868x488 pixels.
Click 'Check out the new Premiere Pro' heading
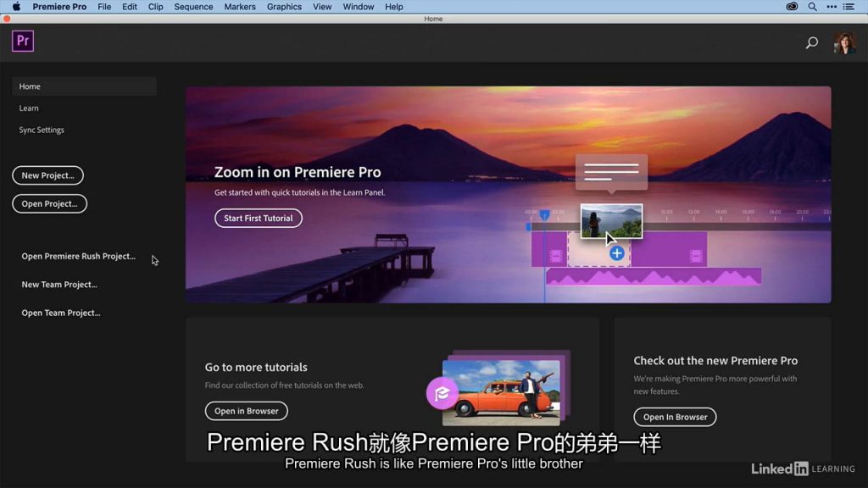(x=715, y=360)
